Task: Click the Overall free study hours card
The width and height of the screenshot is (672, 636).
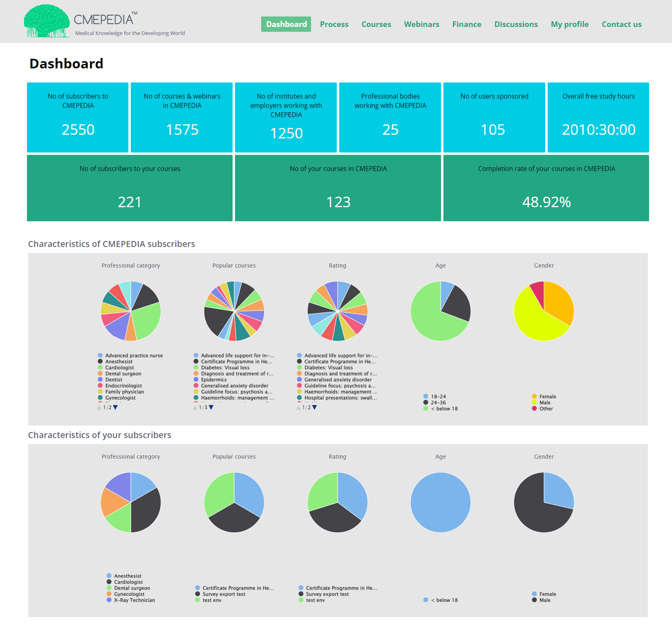Action: click(x=598, y=117)
